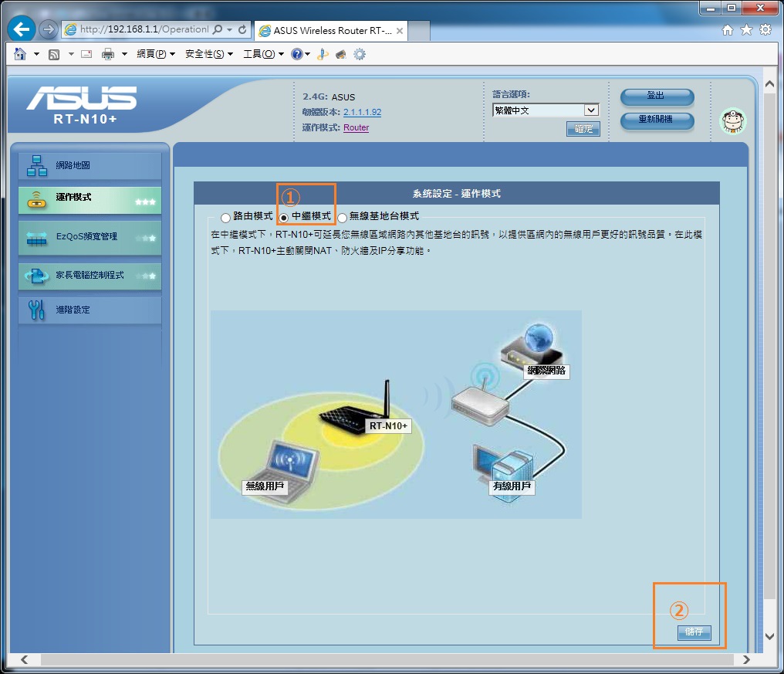
Task: Open 家長電腦控制程式 parental control item
Action: tap(90, 276)
